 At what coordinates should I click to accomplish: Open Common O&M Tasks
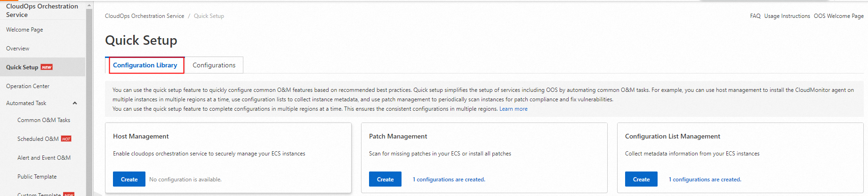click(x=44, y=120)
